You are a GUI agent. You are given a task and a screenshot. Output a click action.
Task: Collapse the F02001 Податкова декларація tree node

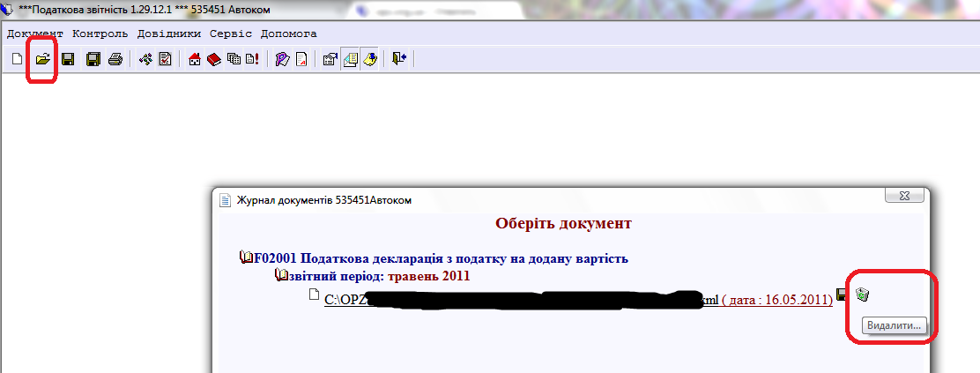click(x=246, y=257)
